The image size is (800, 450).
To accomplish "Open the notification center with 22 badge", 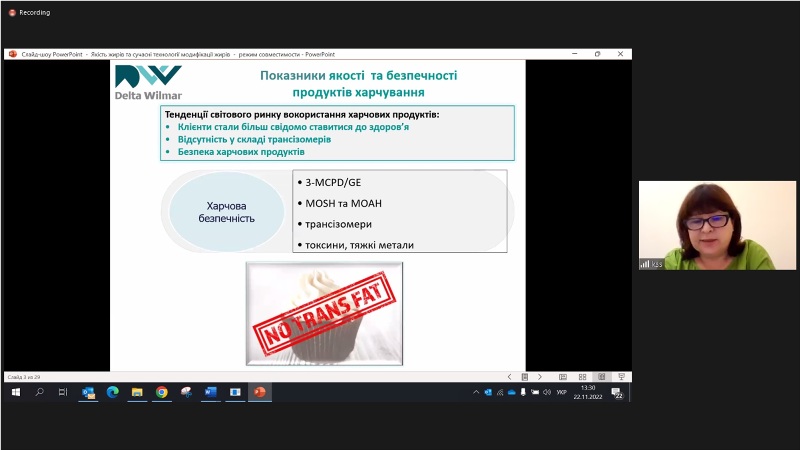I will pos(617,393).
